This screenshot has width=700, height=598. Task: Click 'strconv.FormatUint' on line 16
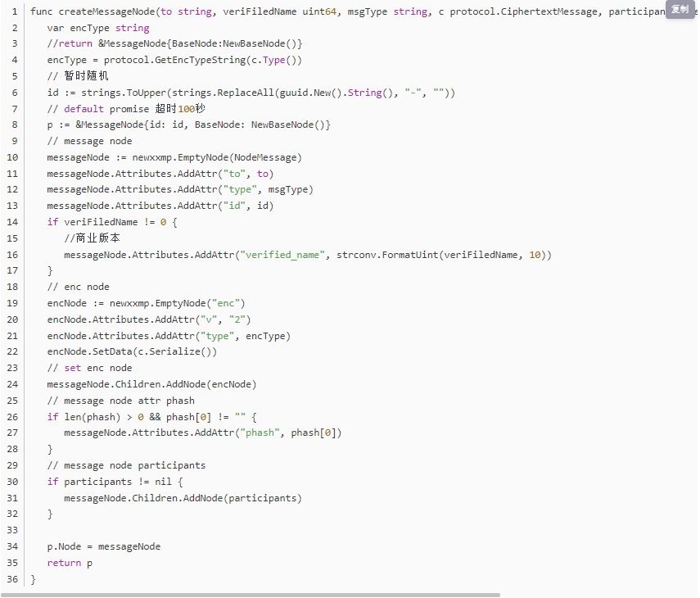click(387, 255)
